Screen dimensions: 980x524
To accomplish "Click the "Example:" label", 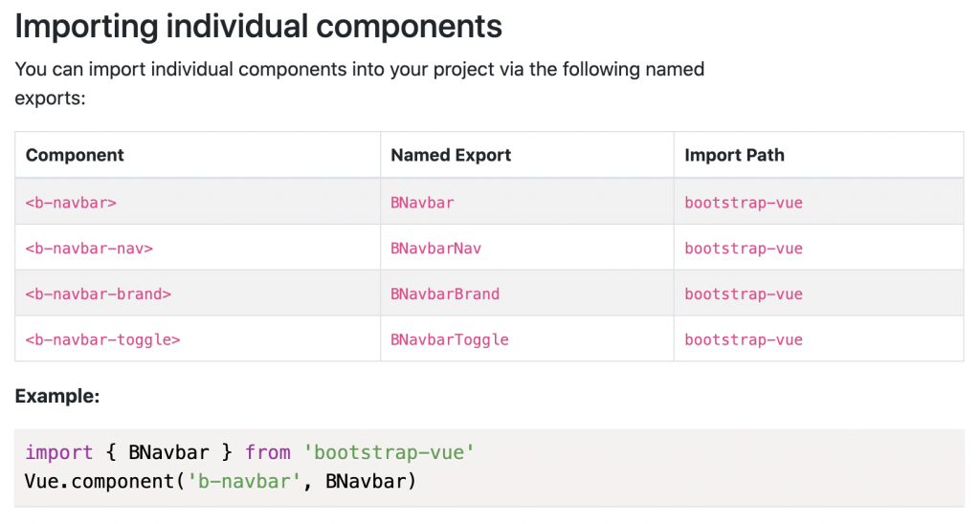I will (57, 396).
